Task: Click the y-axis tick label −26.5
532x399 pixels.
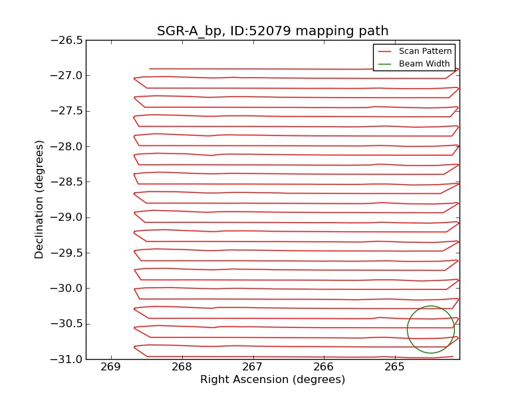Action: pyautogui.click(x=66, y=41)
